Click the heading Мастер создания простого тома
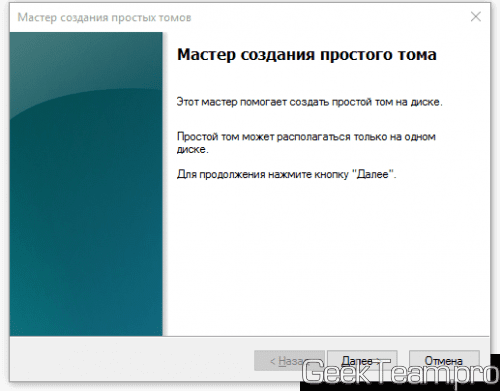 [x=307, y=54]
